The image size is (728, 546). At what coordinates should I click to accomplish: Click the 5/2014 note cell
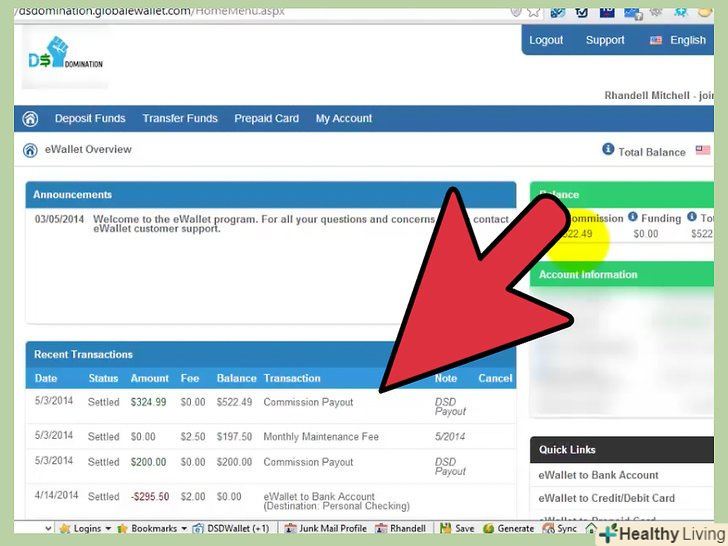point(449,437)
